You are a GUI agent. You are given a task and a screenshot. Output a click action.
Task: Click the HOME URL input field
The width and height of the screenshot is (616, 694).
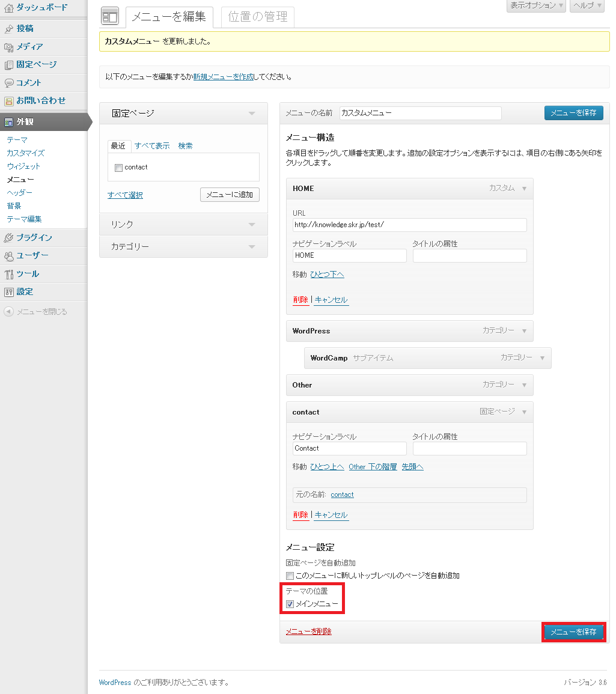tap(409, 225)
